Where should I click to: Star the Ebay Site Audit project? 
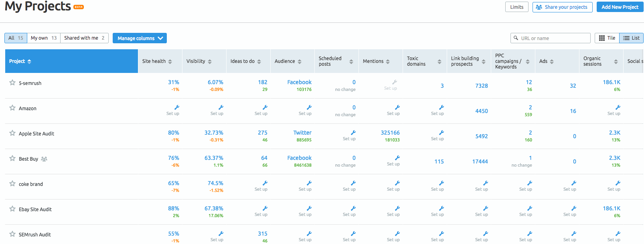12,209
